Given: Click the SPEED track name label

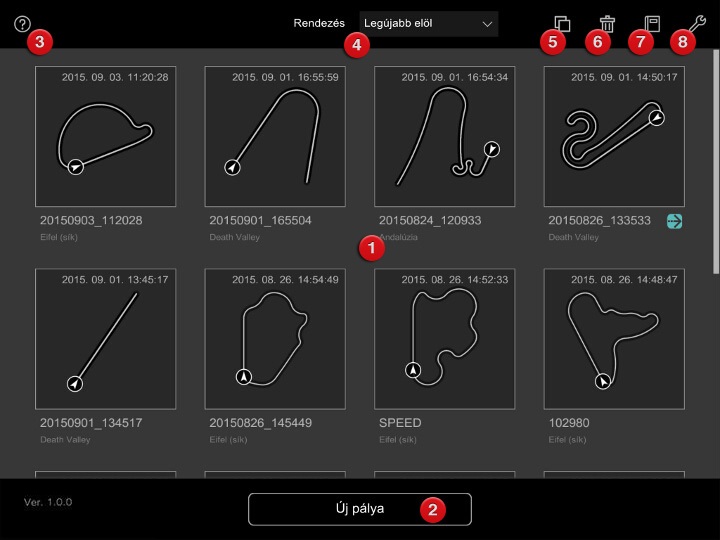Looking at the screenshot, I should pyautogui.click(x=400, y=423).
